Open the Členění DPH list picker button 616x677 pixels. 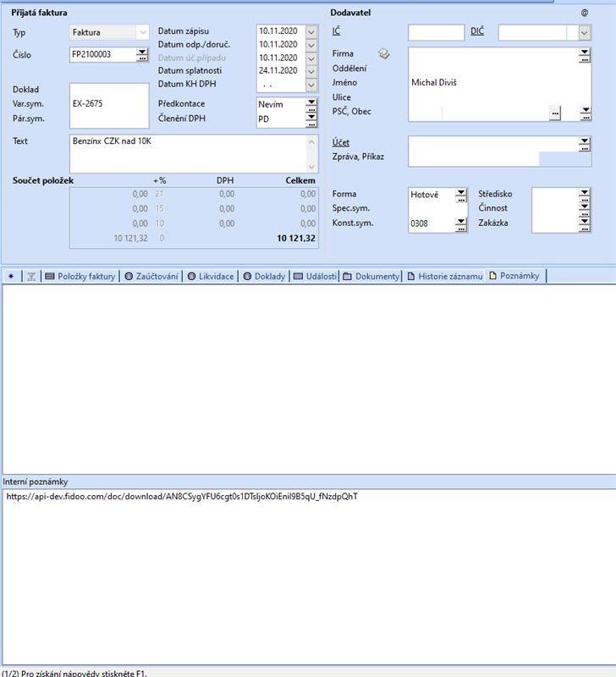[311, 119]
